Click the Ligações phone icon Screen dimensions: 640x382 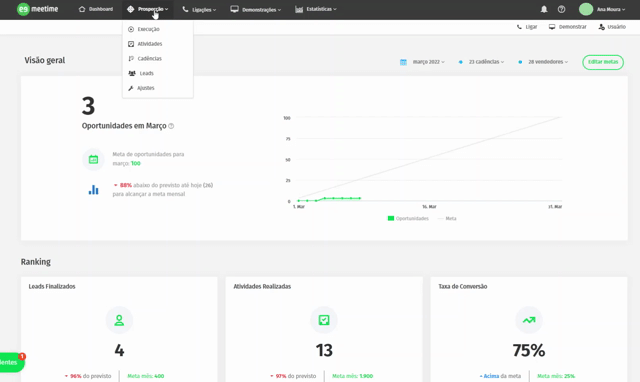(x=185, y=9)
